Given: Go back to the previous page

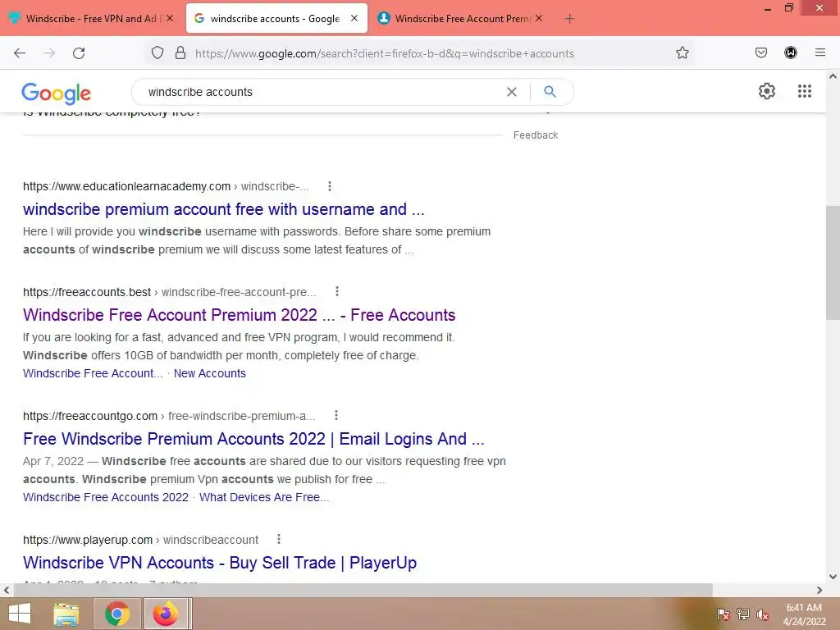Looking at the screenshot, I should click(x=20, y=53).
